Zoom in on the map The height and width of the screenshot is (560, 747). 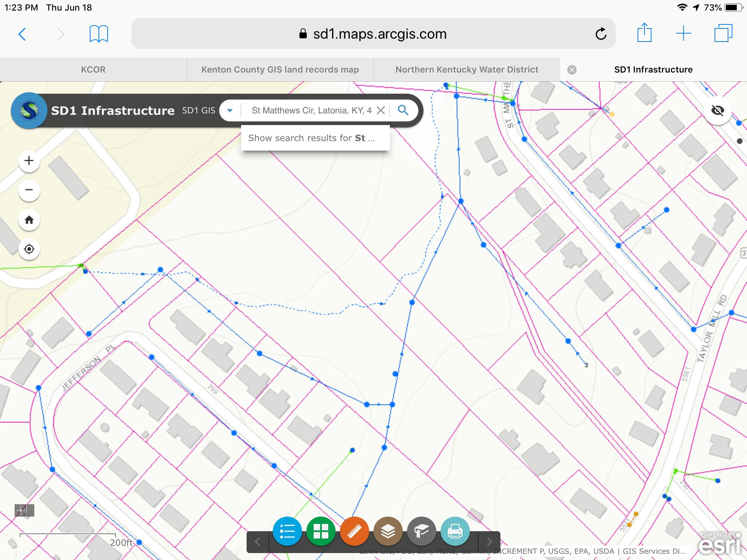tap(29, 161)
